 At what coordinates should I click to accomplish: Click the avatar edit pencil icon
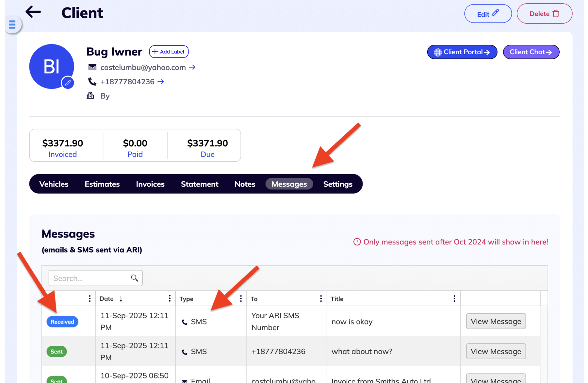pos(68,83)
